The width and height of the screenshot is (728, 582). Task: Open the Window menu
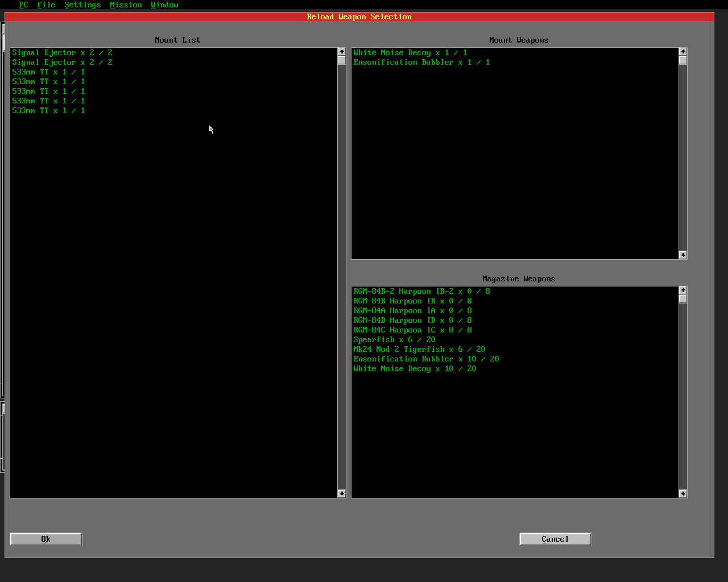coord(164,5)
